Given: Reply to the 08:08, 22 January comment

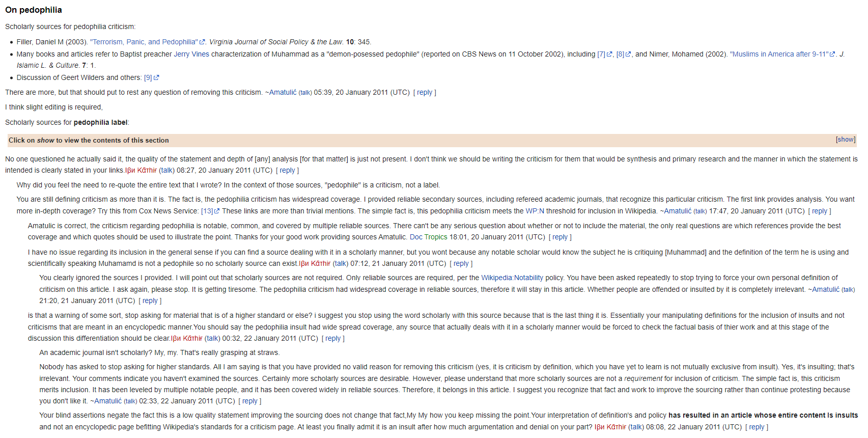Looking at the screenshot, I should (x=757, y=427).
